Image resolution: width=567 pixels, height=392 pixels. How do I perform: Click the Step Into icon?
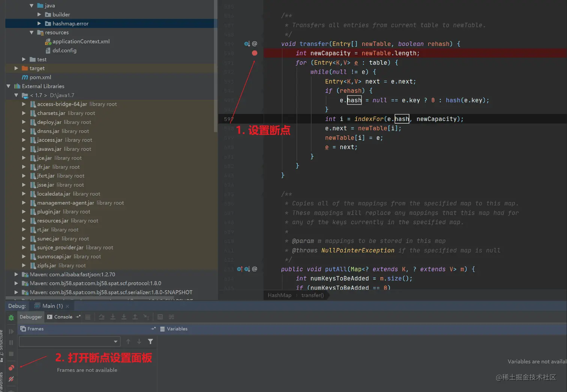pos(113,317)
